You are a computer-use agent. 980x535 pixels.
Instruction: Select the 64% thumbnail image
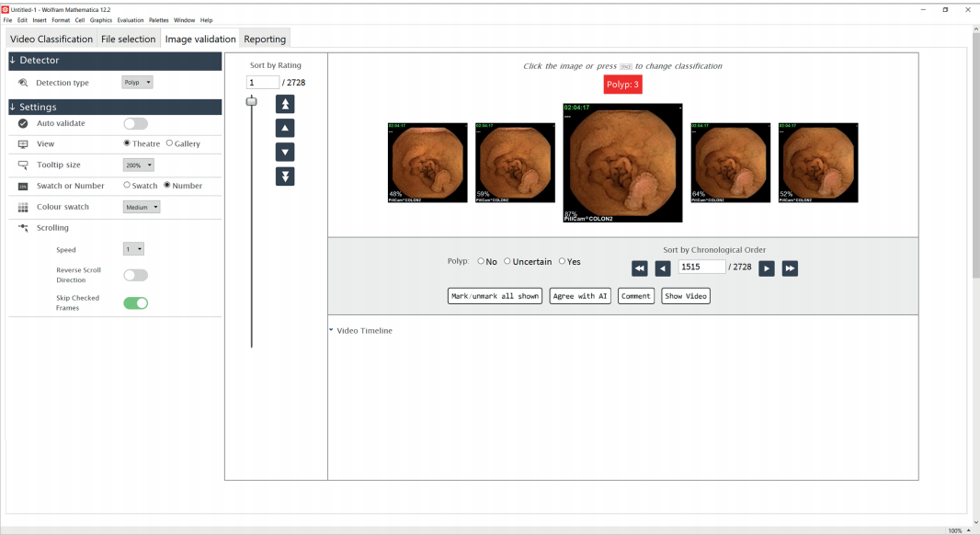731,163
